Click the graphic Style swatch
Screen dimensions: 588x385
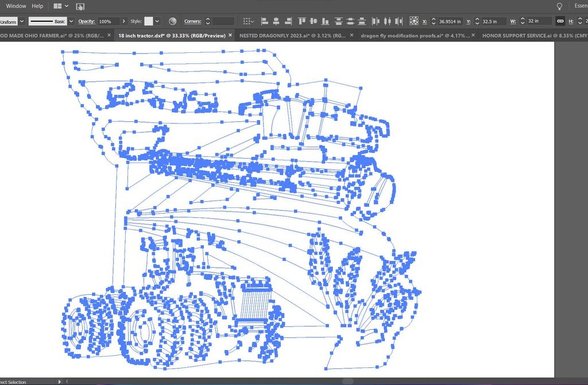click(149, 21)
